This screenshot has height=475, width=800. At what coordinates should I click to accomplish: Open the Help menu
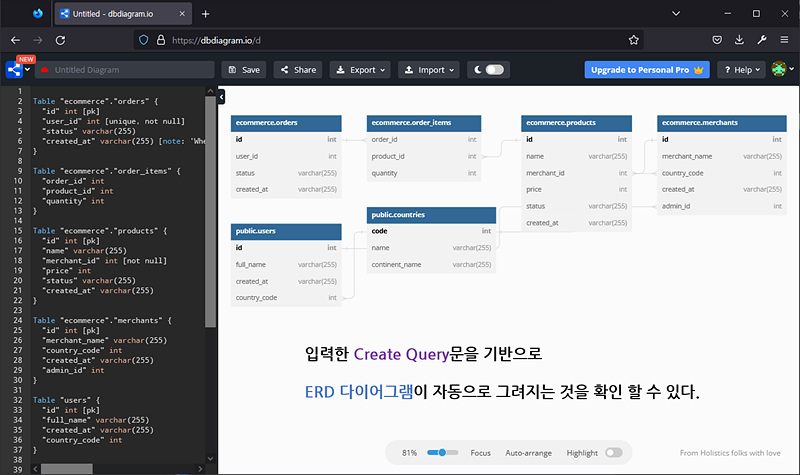[x=742, y=70]
